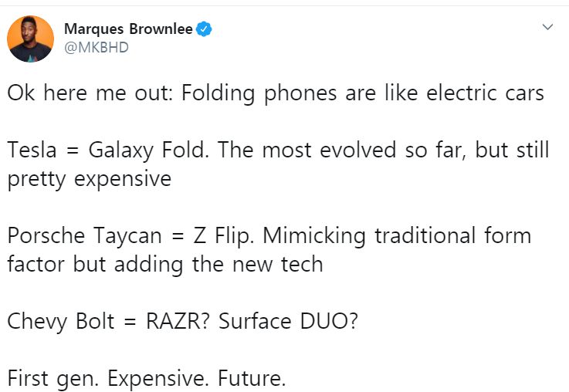569x392 pixels.
Task: Click 'Surface DUO?' in the tweet
Action: point(288,320)
